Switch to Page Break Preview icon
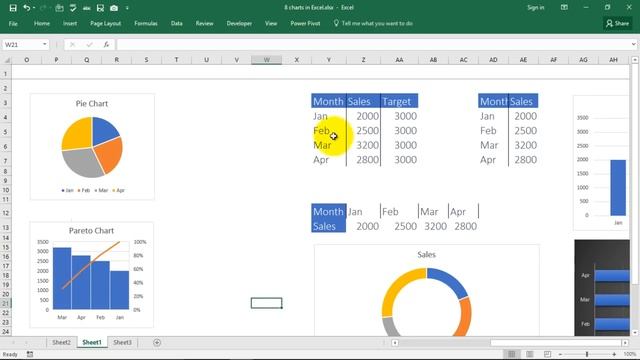 (547, 354)
